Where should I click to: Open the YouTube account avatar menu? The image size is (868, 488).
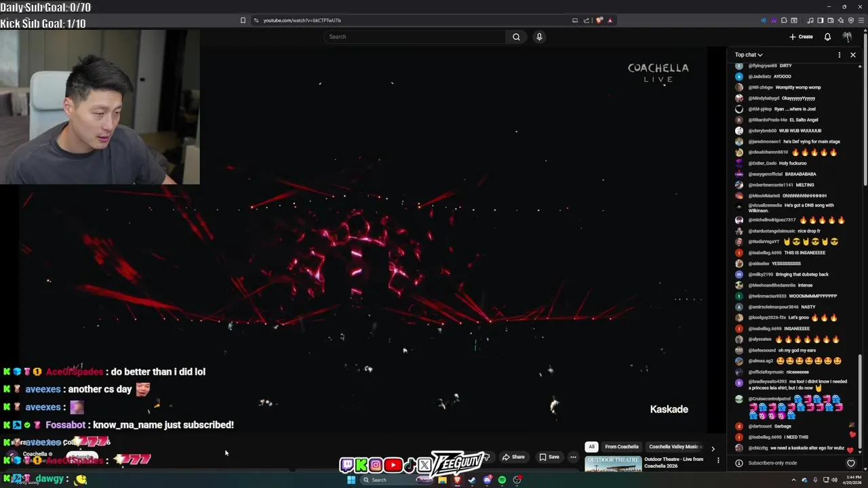coord(847,37)
